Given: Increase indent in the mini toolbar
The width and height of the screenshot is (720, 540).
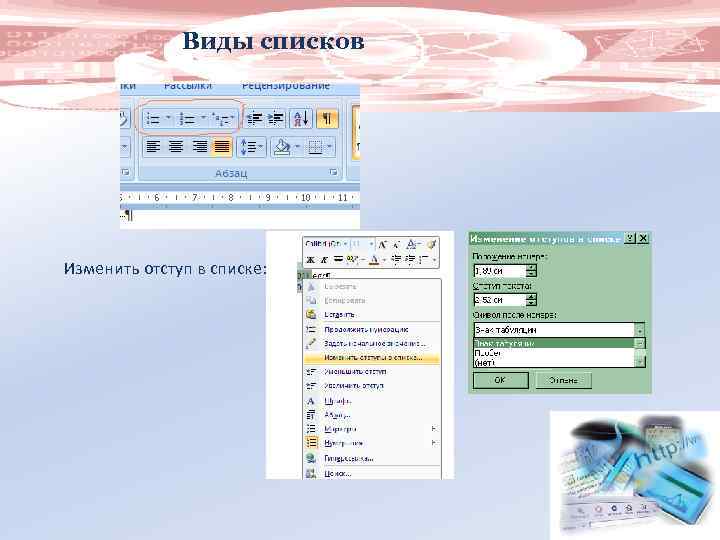Looking at the screenshot, I should tap(410, 260).
